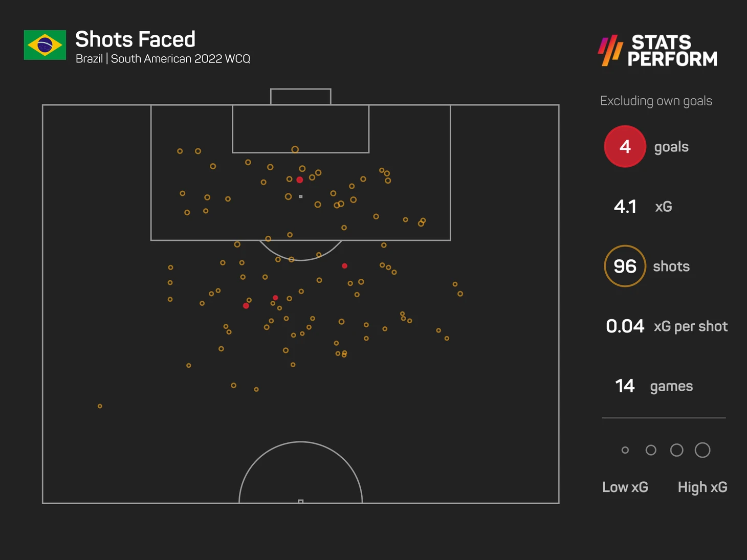This screenshot has height=560, width=747.
Task: Click the gold 96 shots circle
Action: [x=625, y=266]
